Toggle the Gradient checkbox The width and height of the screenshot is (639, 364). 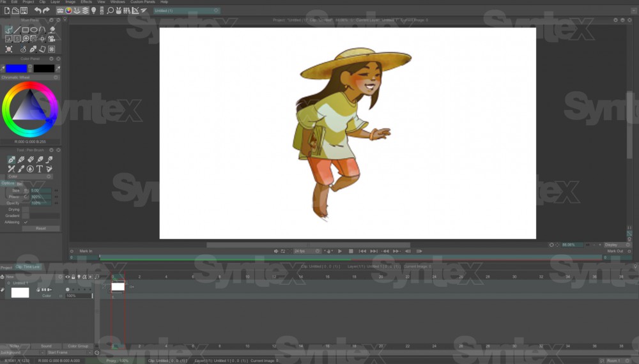click(x=26, y=216)
